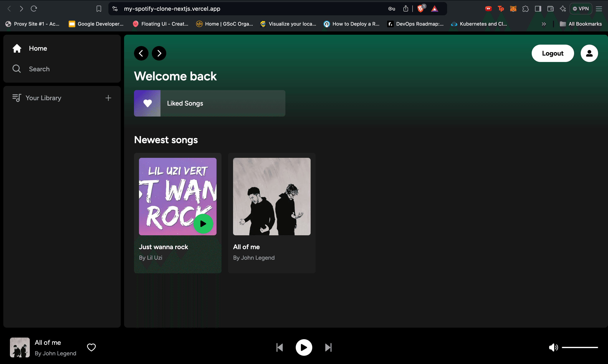This screenshot has width=608, height=364.
Task: Click the user profile icon
Action: pos(589,53)
